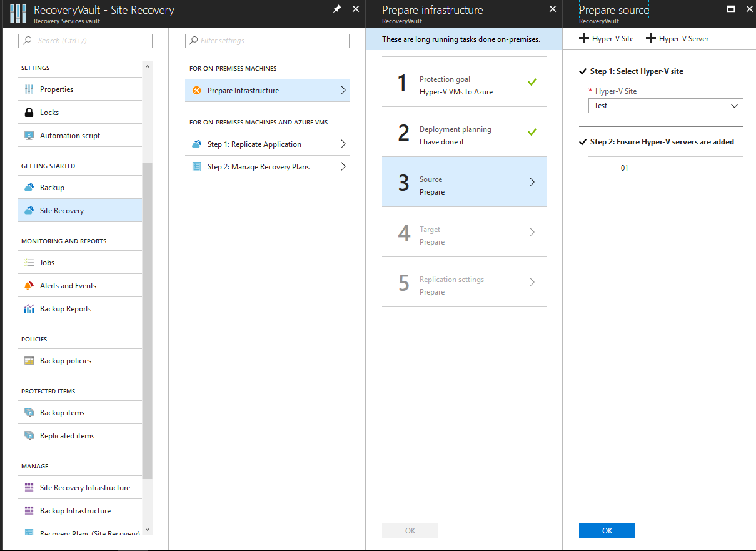Close the Prepare source blade
756x551 pixels.
(748, 9)
